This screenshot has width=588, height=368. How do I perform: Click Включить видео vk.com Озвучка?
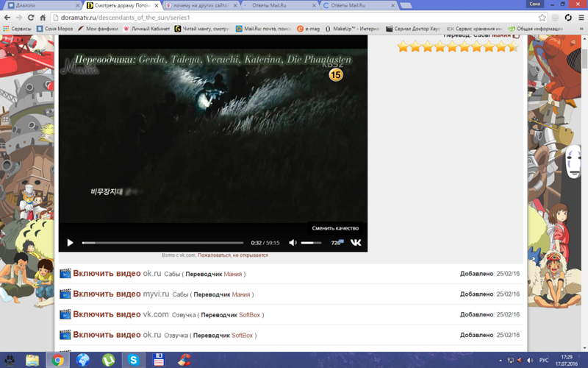(121, 314)
